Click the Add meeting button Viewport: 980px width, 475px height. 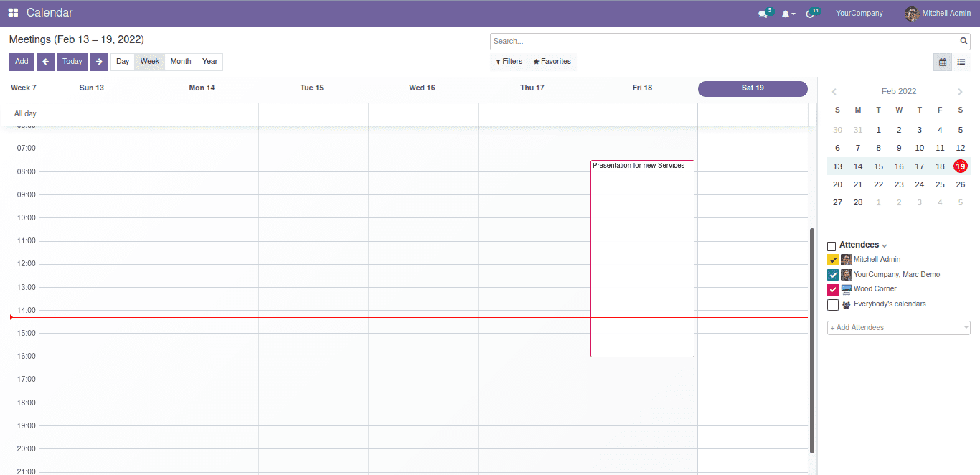tap(22, 62)
